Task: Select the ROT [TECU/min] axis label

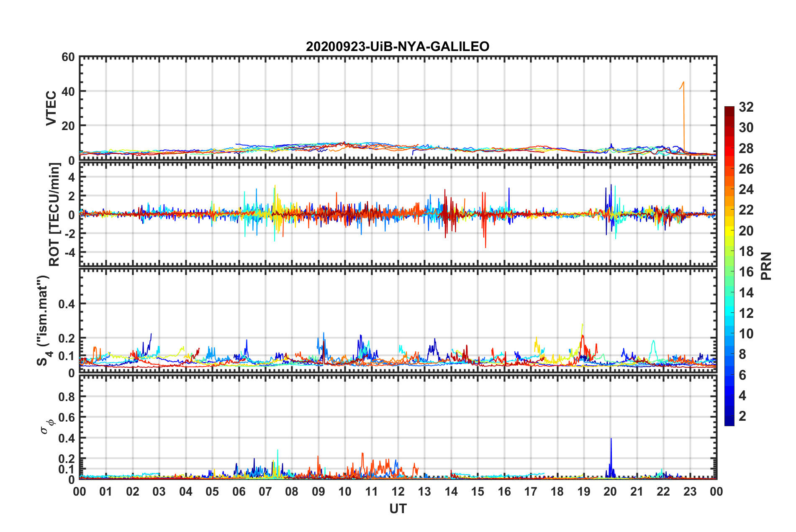Action: (x=54, y=214)
